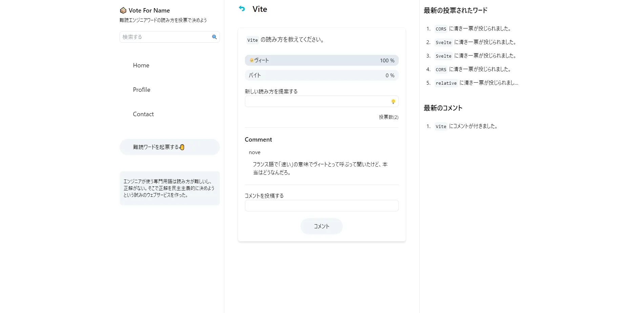Click the コメントを投稿する text field
Screen dimensions: 644x313
(x=321, y=206)
